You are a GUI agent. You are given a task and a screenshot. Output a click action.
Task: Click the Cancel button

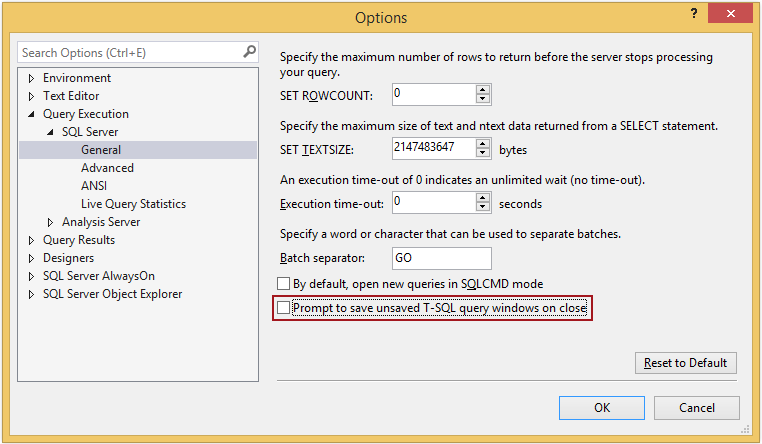[697, 408]
